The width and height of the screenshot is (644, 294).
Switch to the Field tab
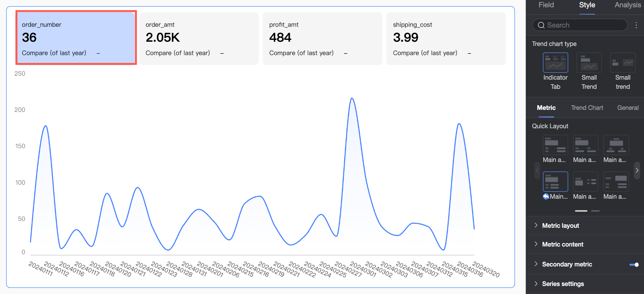[546, 5]
